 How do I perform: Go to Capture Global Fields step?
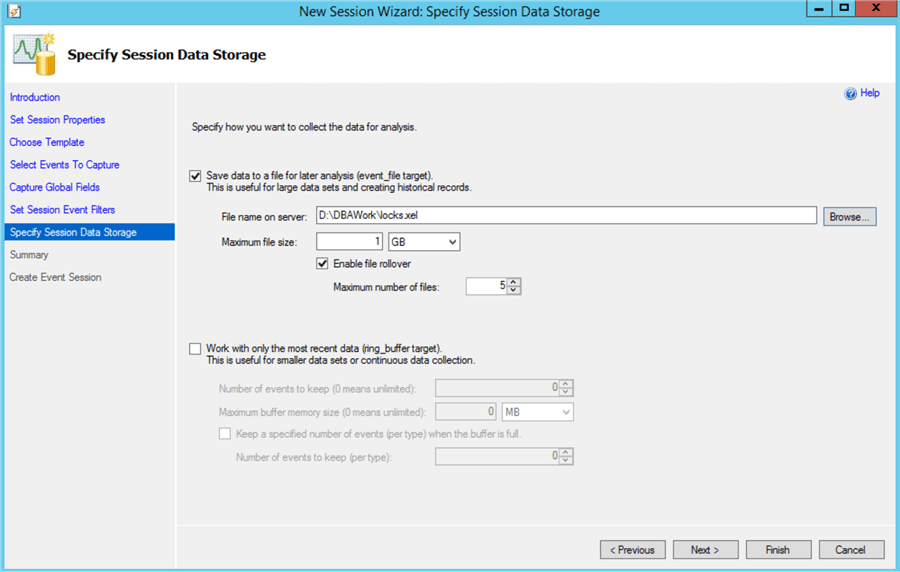54,187
